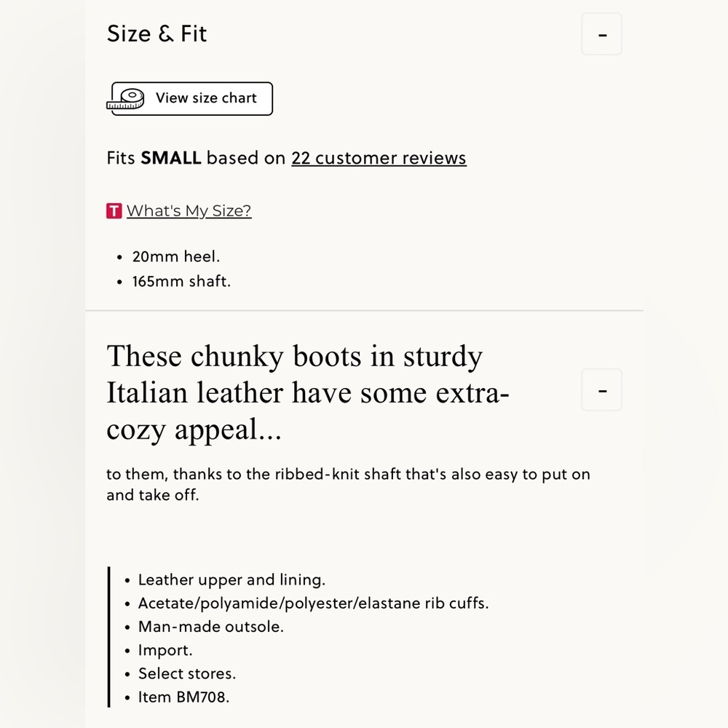Click the red T sizing icon
This screenshot has width=728, height=728.
[x=114, y=211]
